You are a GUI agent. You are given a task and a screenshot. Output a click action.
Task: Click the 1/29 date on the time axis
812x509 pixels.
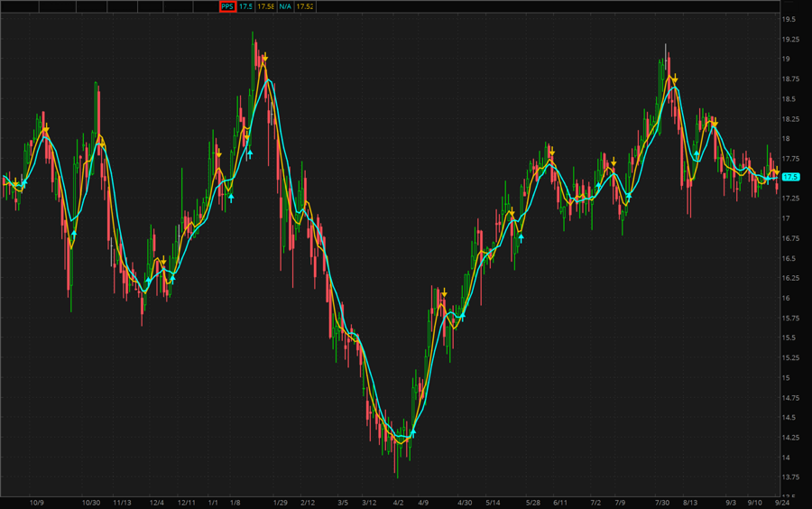280,503
